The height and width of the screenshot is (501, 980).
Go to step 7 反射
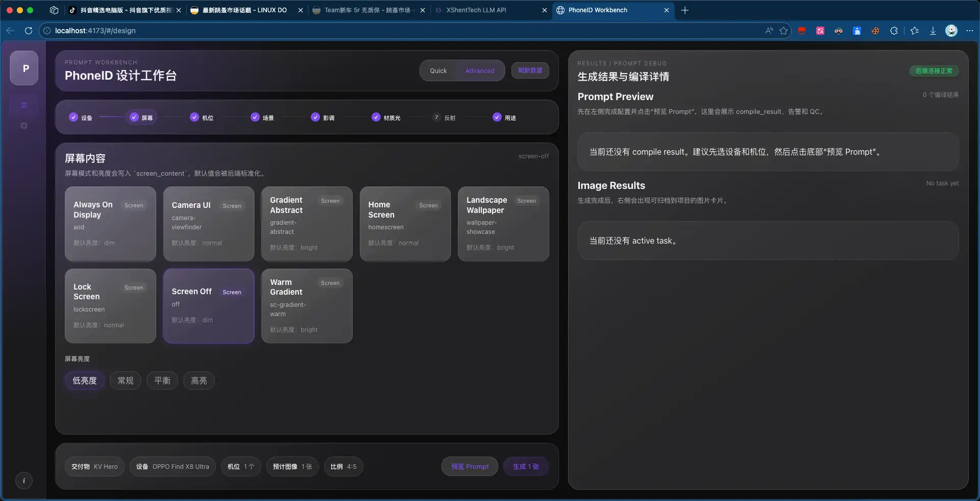tap(444, 117)
